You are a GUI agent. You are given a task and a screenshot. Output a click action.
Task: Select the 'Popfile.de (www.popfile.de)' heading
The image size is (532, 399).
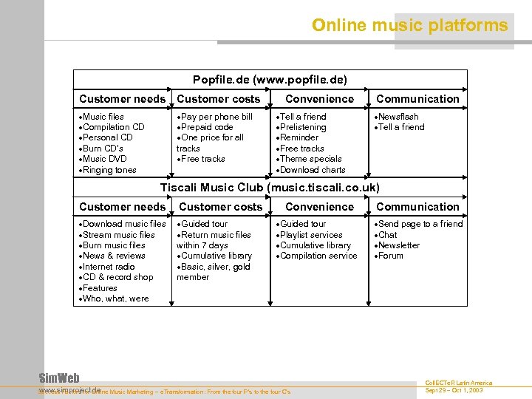[x=270, y=79]
